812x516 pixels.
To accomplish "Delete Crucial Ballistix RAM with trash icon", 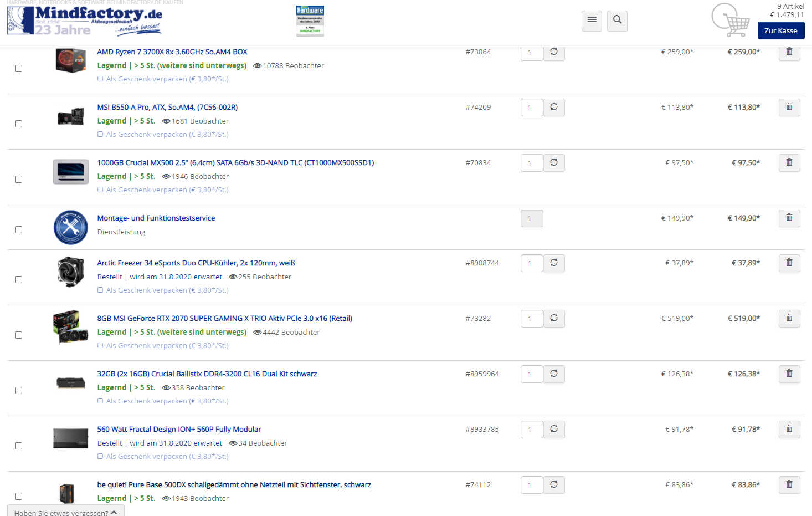I will coord(789,374).
